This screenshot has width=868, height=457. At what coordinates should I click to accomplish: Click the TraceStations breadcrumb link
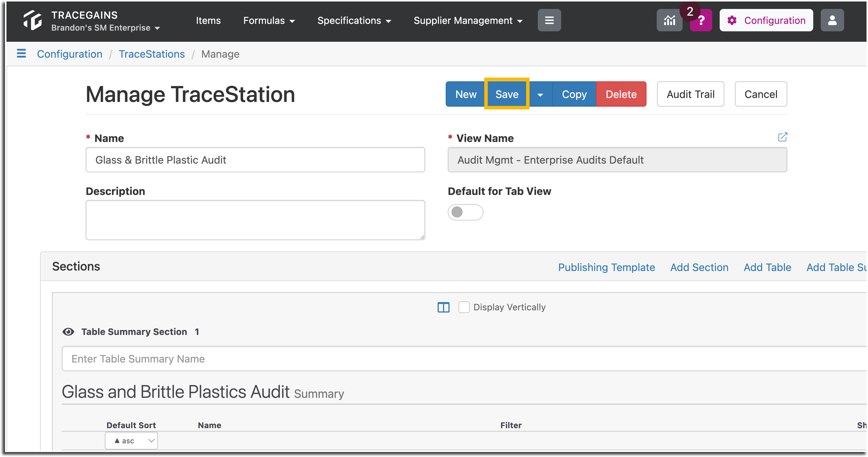coord(152,54)
